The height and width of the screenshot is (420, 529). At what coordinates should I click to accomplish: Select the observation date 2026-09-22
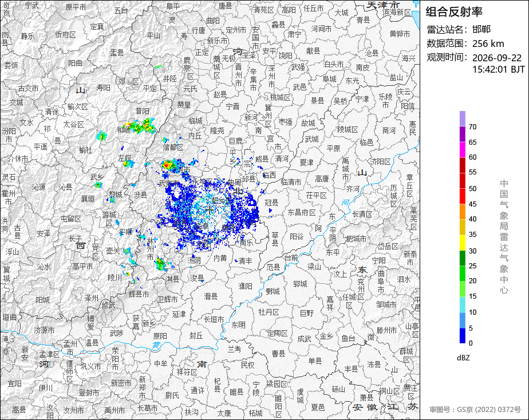pyautogui.click(x=496, y=58)
